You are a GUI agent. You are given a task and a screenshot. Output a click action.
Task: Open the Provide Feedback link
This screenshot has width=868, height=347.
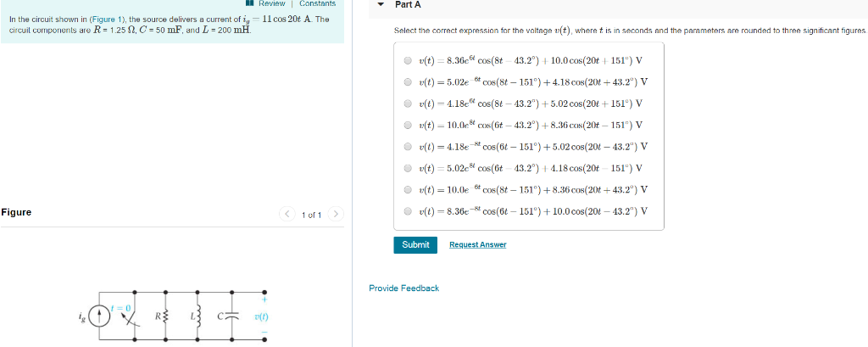[404, 288]
